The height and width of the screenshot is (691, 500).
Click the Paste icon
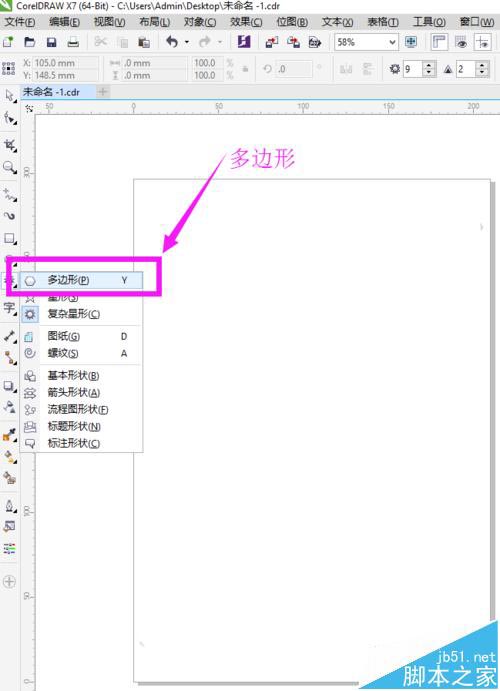coord(144,42)
